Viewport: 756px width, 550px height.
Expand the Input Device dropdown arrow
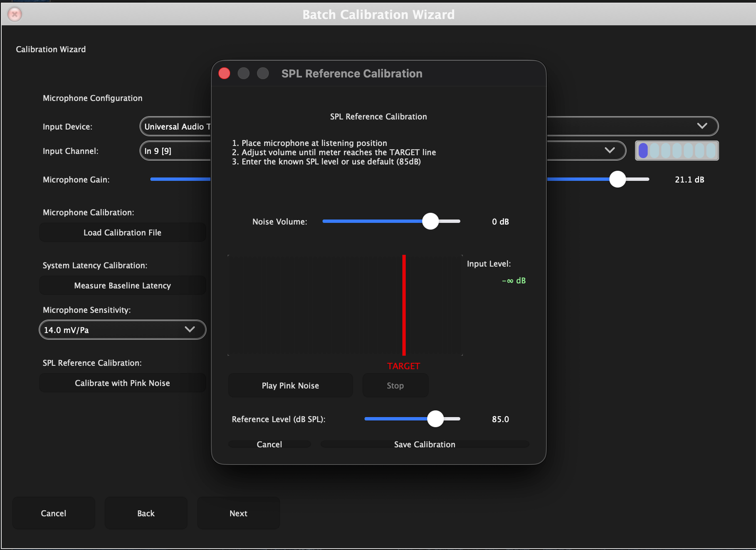click(x=702, y=126)
